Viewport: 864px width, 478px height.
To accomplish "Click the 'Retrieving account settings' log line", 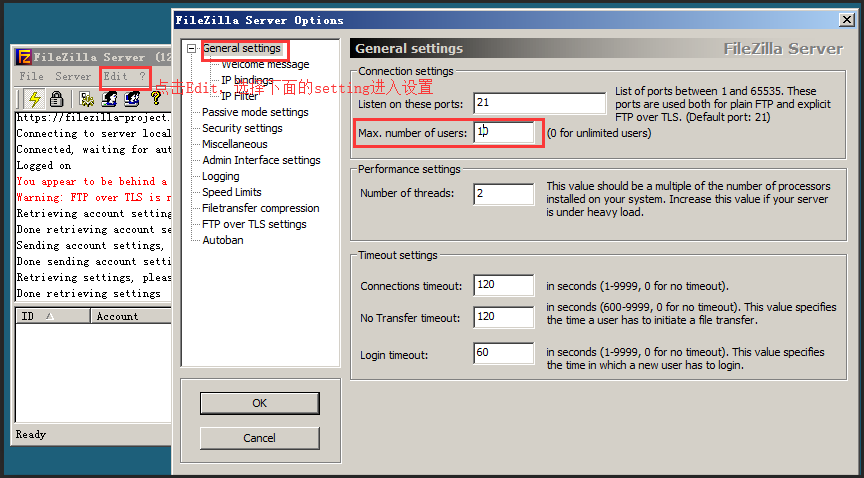I will point(94,213).
